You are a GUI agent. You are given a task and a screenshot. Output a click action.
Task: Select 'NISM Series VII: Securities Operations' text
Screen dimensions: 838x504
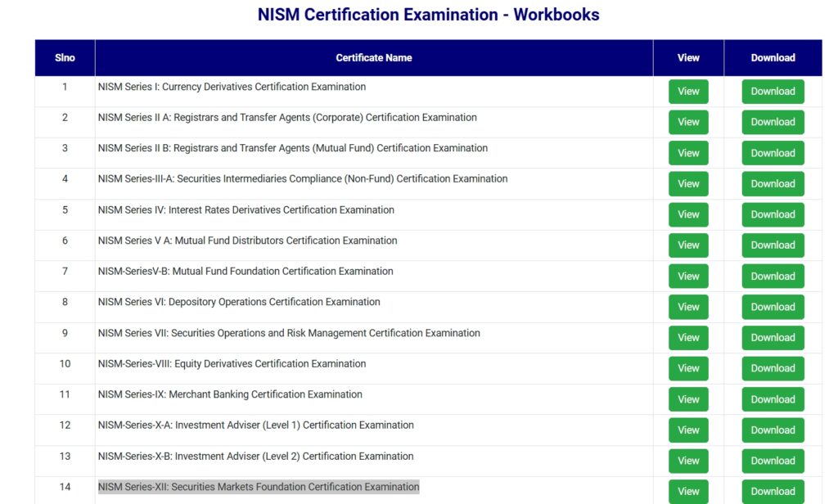coord(289,333)
